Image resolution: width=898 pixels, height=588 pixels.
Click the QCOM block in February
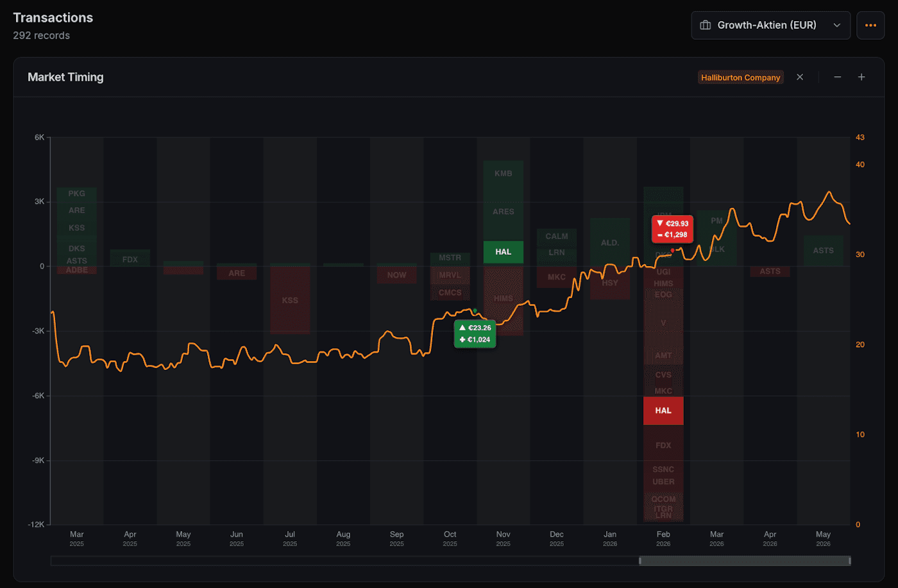click(x=663, y=499)
